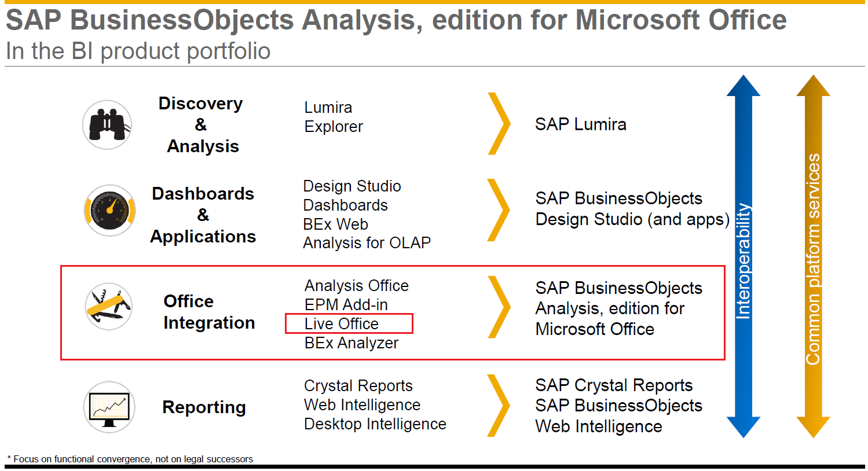
Task: Select the highlighted Live Office entry
Action: pos(342,324)
